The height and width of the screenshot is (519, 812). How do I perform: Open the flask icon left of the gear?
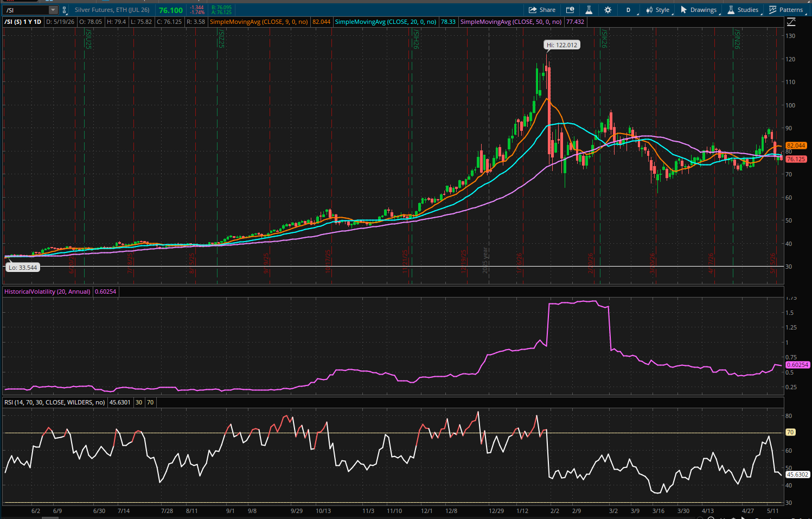click(589, 10)
